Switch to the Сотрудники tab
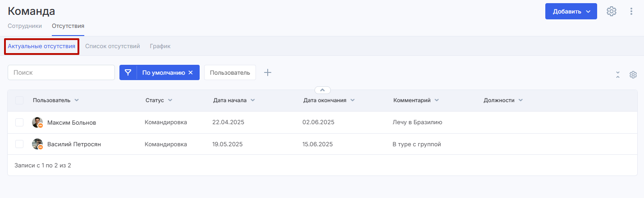 [25, 26]
